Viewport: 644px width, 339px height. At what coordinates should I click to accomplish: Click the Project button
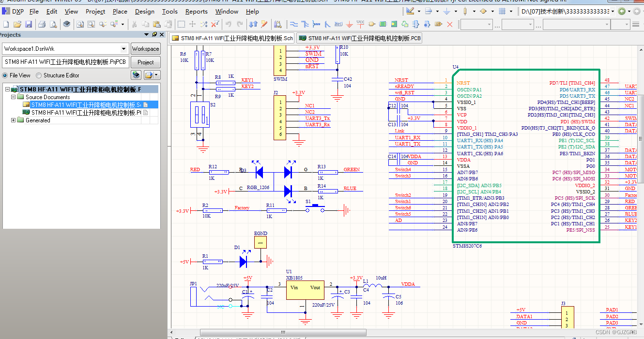click(146, 62)
